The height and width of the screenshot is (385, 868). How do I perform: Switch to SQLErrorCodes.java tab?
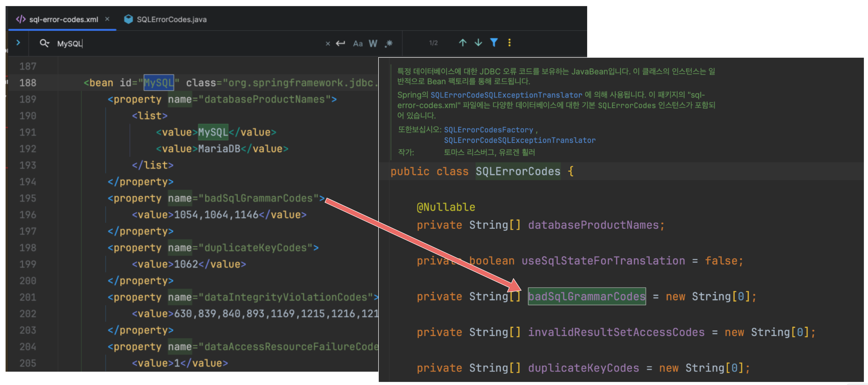(172, 20)
